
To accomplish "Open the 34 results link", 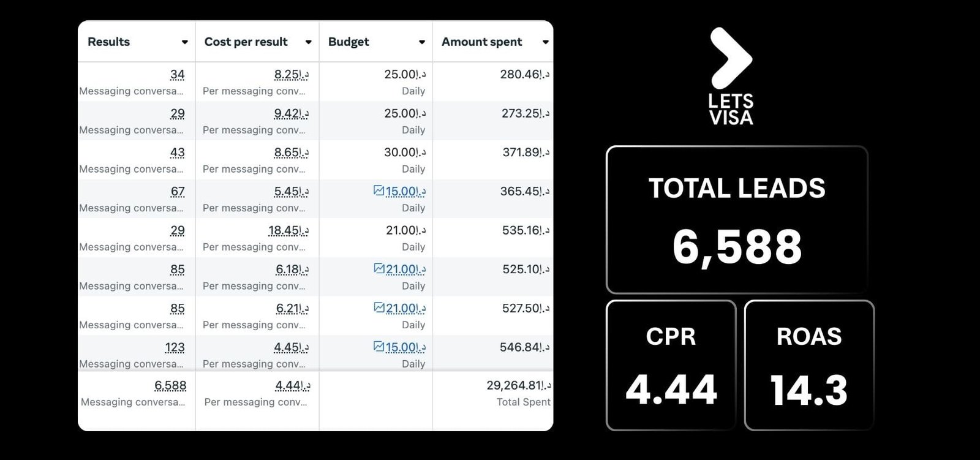I will (x=177, y=75).
